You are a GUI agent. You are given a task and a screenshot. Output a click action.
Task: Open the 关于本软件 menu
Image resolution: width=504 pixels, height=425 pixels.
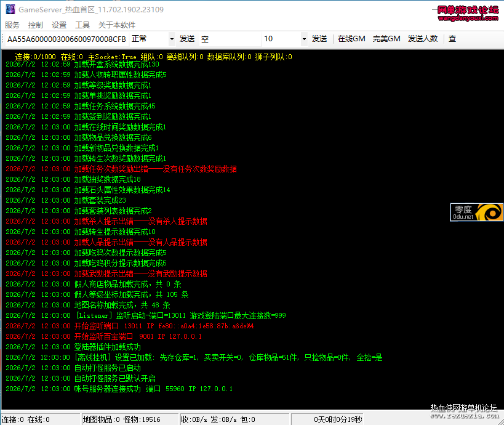tap(117, 25)
